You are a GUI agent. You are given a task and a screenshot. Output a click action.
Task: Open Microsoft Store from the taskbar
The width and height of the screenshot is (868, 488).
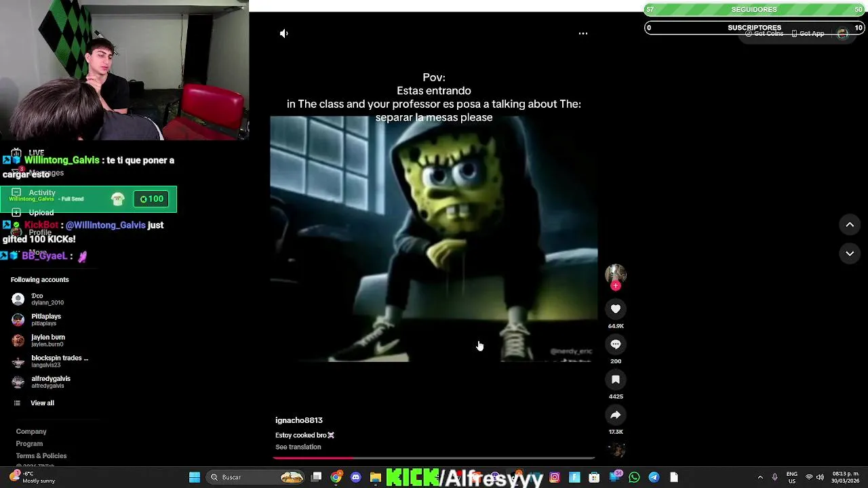594,477
